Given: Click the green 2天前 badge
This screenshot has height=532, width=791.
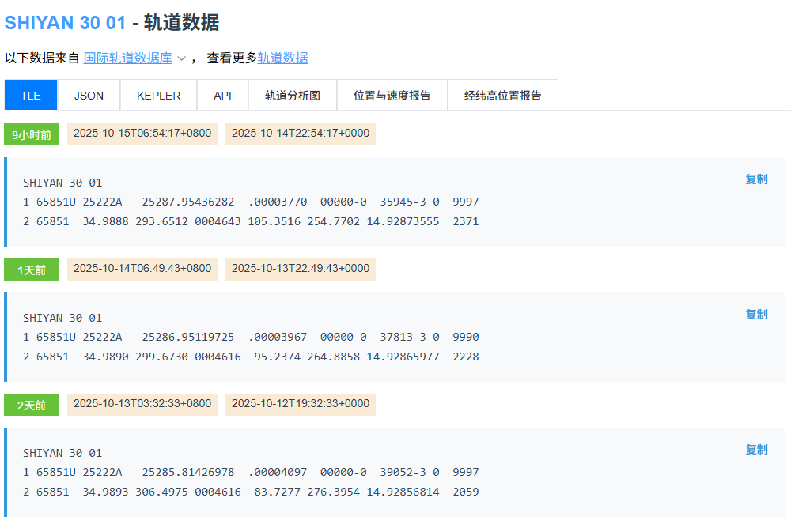Looking at the screenshot, I should click(x=32, y=405).
